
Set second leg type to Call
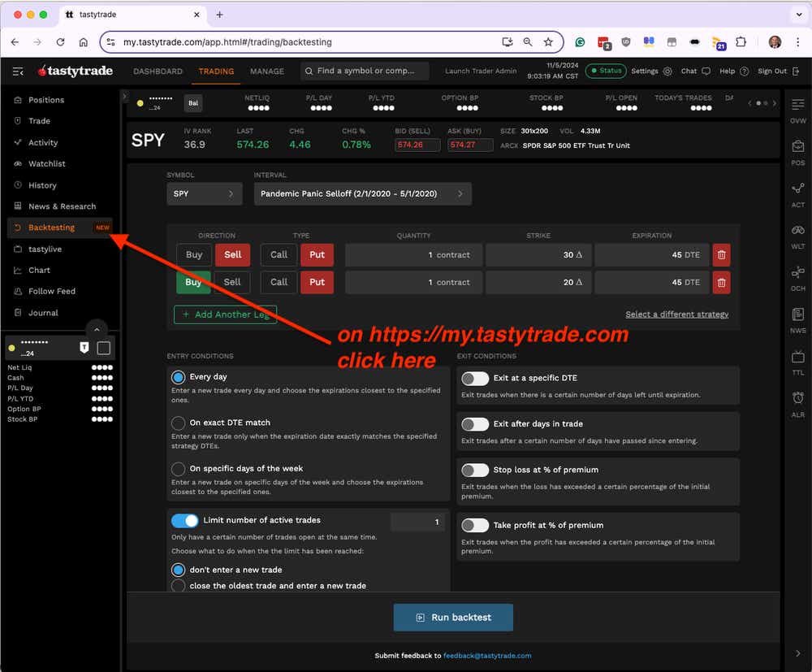tap(279, 283)
